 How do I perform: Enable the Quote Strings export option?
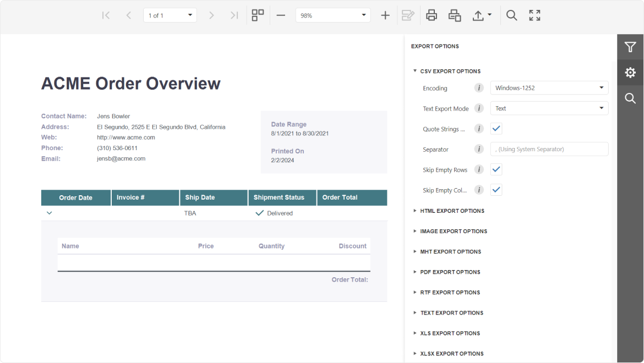[496, 128]
